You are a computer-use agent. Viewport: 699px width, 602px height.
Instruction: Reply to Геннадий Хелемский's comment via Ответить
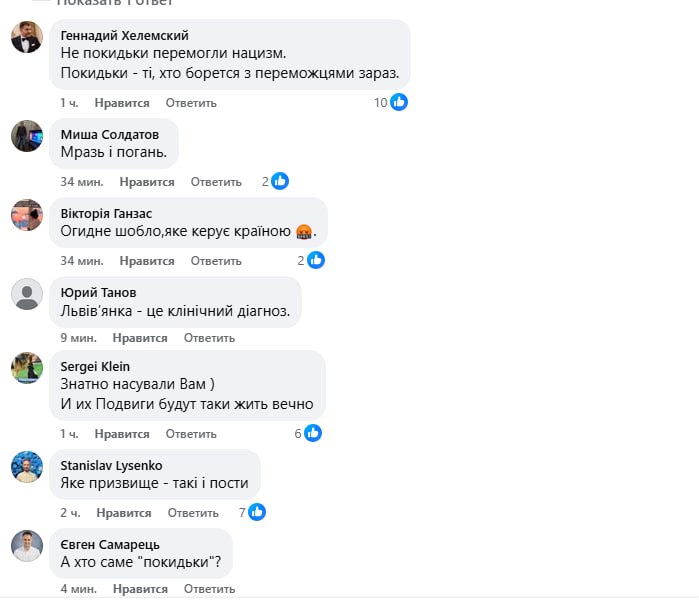click(191, 103)
